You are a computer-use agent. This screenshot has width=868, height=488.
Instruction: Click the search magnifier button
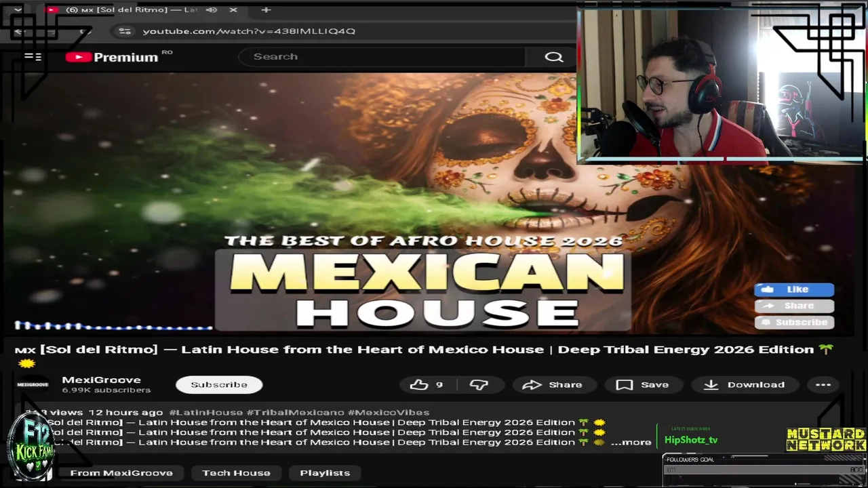tap(554, 57)
